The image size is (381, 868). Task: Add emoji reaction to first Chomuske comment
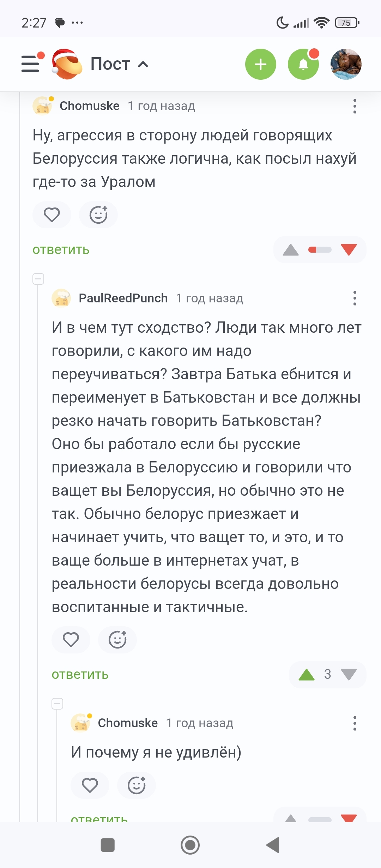pos(98,215)
